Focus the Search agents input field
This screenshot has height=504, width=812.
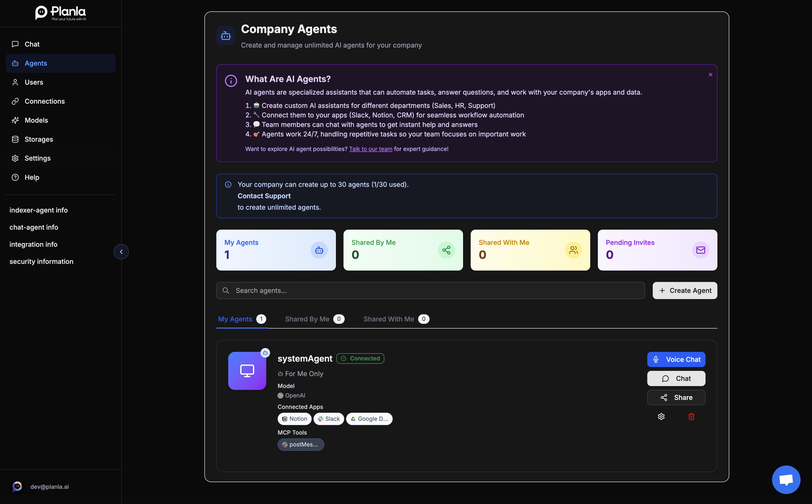click(430, 291)
